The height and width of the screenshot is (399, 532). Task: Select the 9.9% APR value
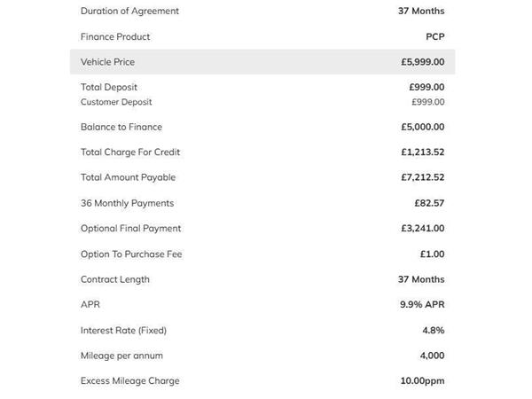pyautogui.click(x=422, y=304)
